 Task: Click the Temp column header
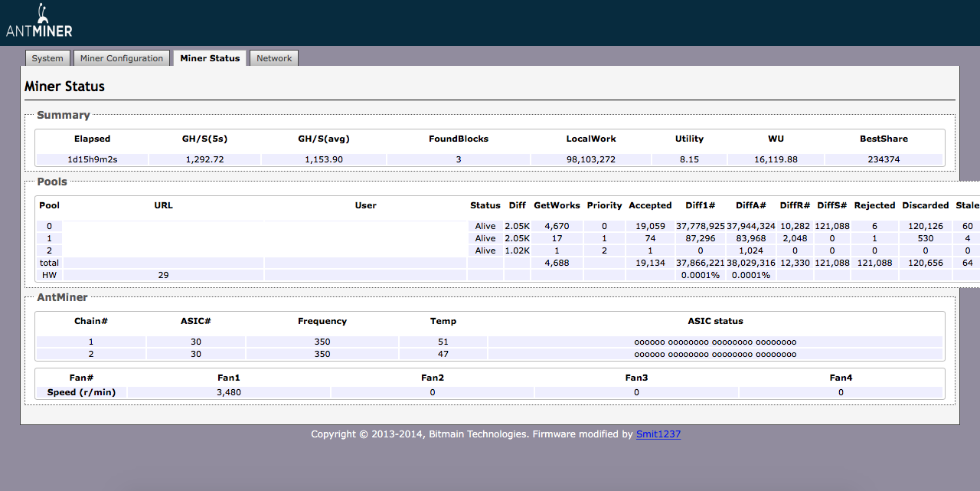[443, 321]
